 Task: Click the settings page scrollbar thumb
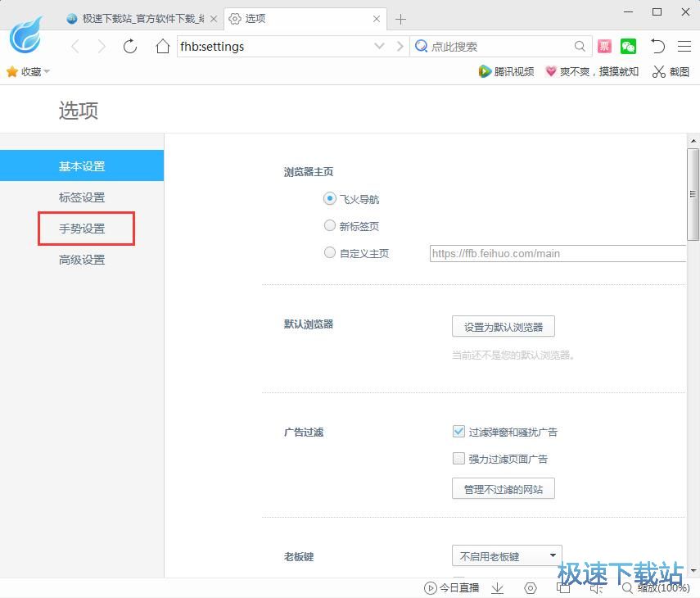click(x=693, y=194)
